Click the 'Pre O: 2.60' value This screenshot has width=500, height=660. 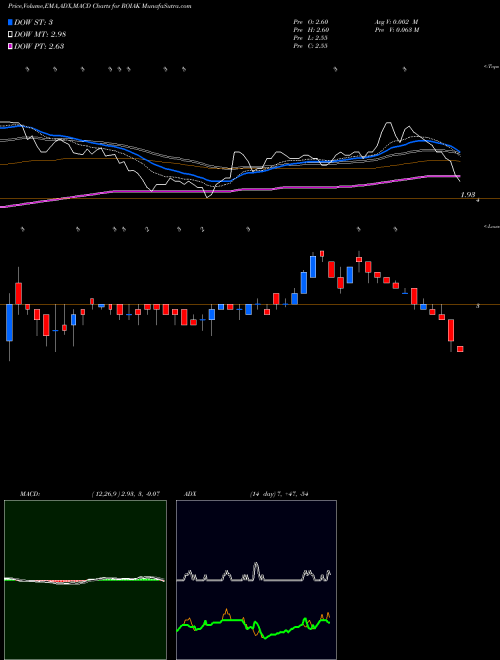tap(311, 22)
